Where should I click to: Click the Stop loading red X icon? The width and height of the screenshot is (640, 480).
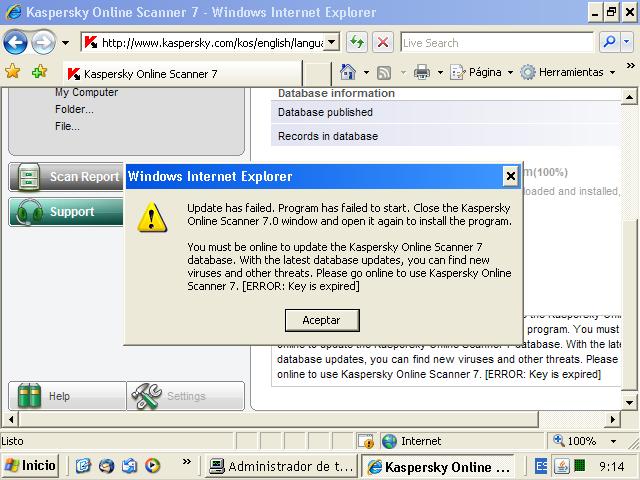pyautogui.click(x=383, y=43)
